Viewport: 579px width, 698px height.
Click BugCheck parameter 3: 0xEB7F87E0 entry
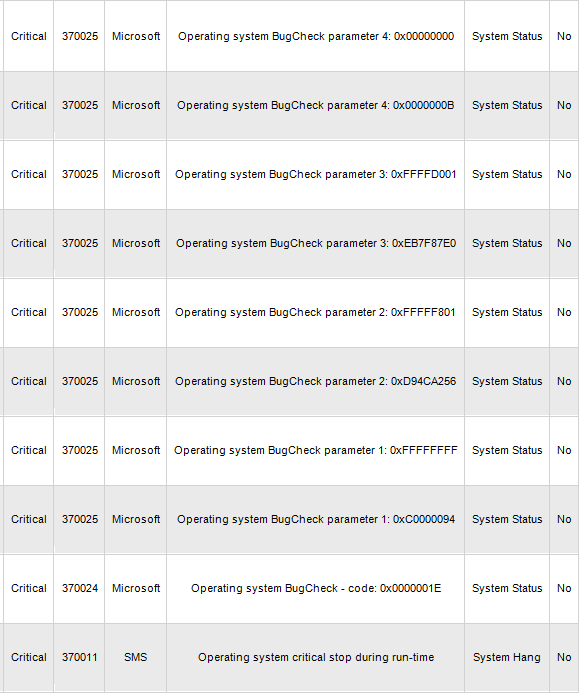pyautogui.click(x=316, y=243)
